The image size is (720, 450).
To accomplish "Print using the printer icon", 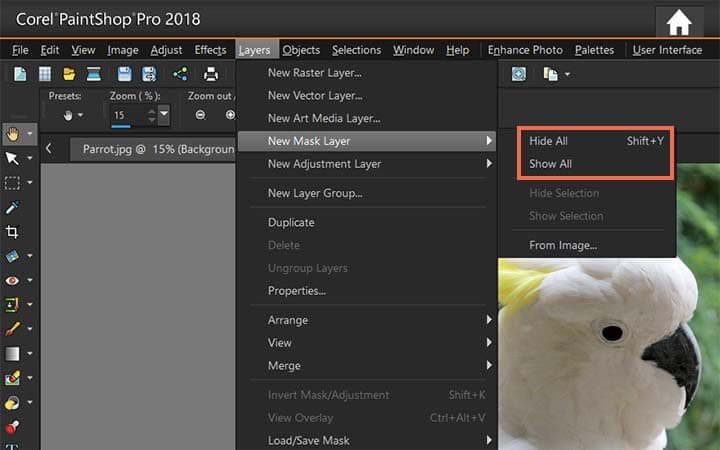I will click(211, 74).
